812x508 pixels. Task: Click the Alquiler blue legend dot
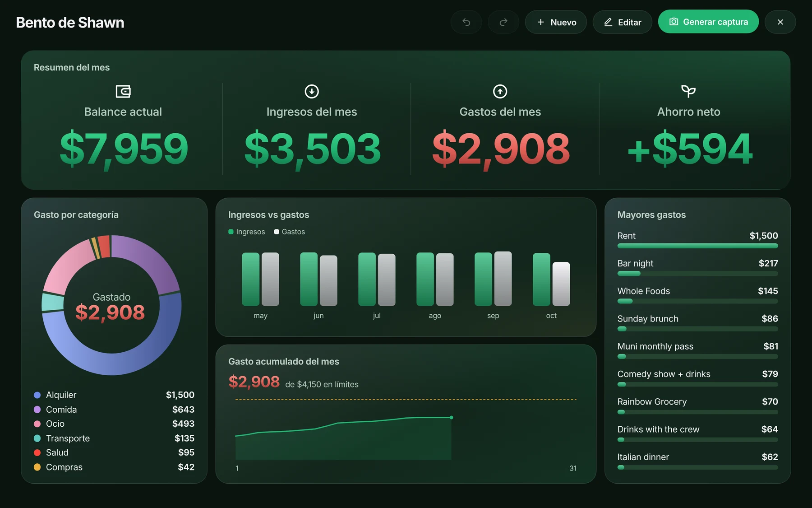pos(37,395)
